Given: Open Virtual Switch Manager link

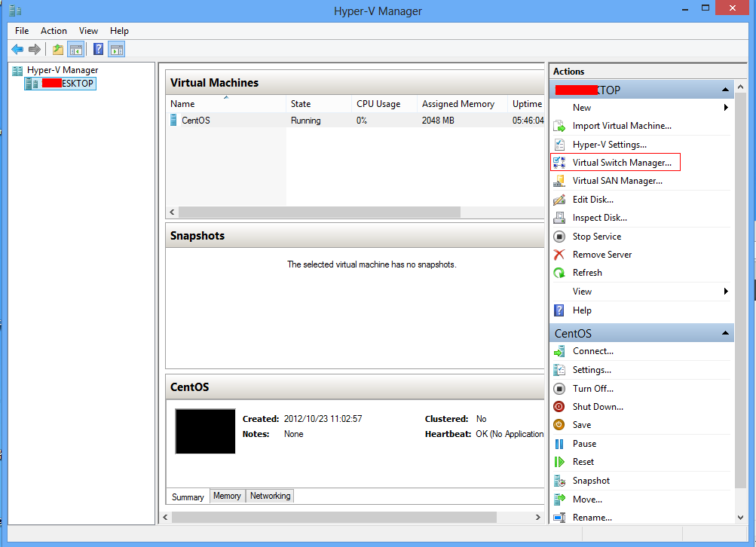Looking at the screenshot, I should point(622,163).
